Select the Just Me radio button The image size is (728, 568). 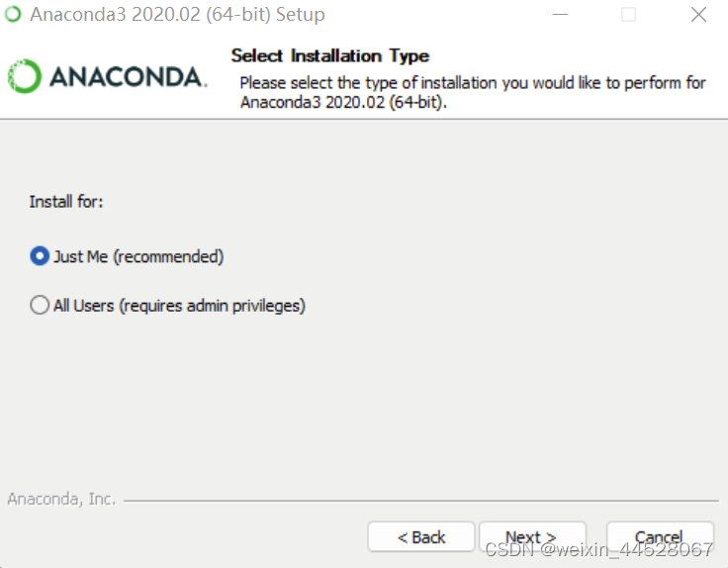point(40,256)
